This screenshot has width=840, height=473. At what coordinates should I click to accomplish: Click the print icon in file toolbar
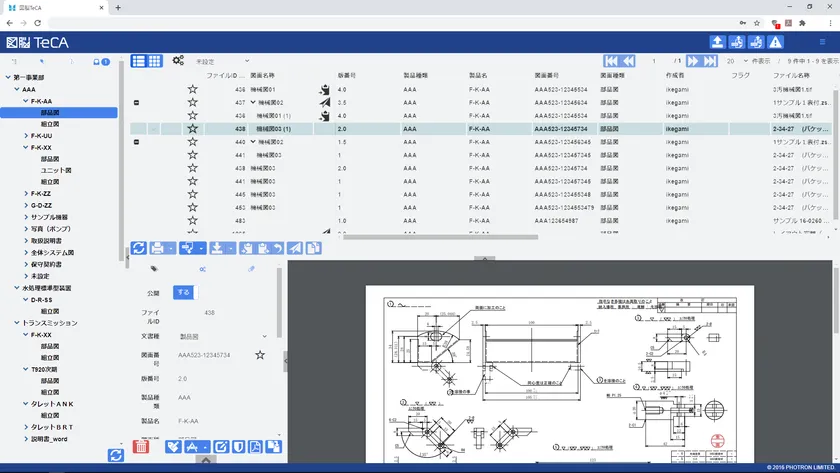tap(158, 247)
